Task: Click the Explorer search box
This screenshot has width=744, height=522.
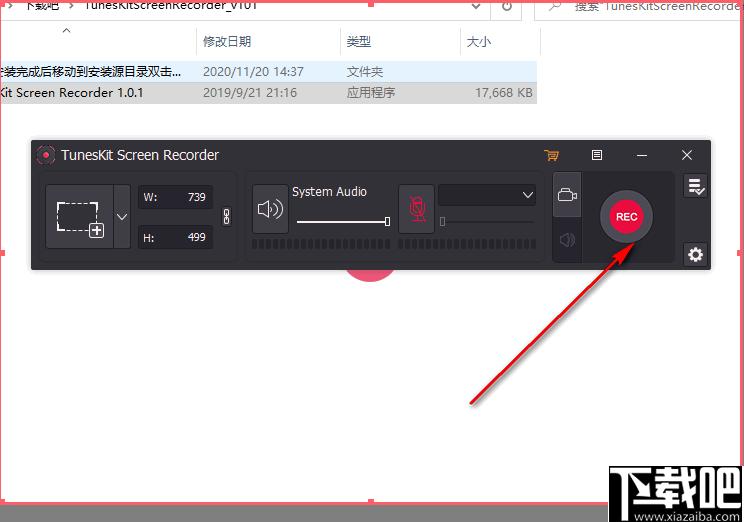Action: coord(640,7)
